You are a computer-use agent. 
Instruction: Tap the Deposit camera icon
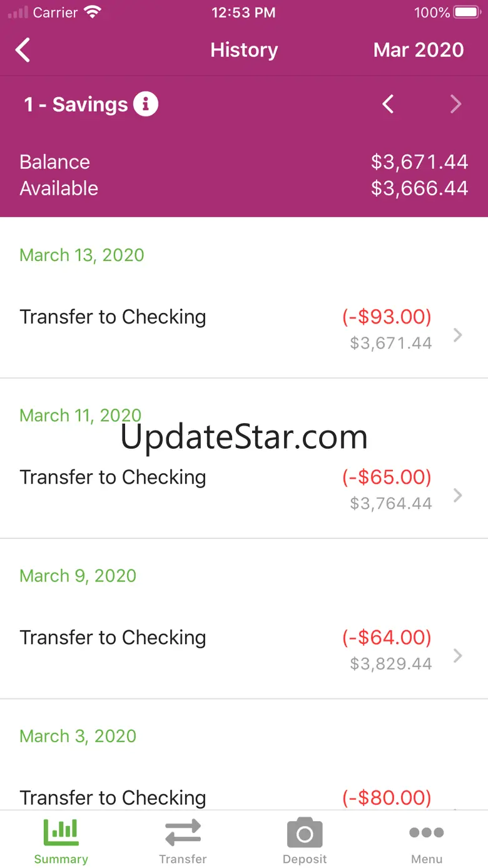(305, 834)
